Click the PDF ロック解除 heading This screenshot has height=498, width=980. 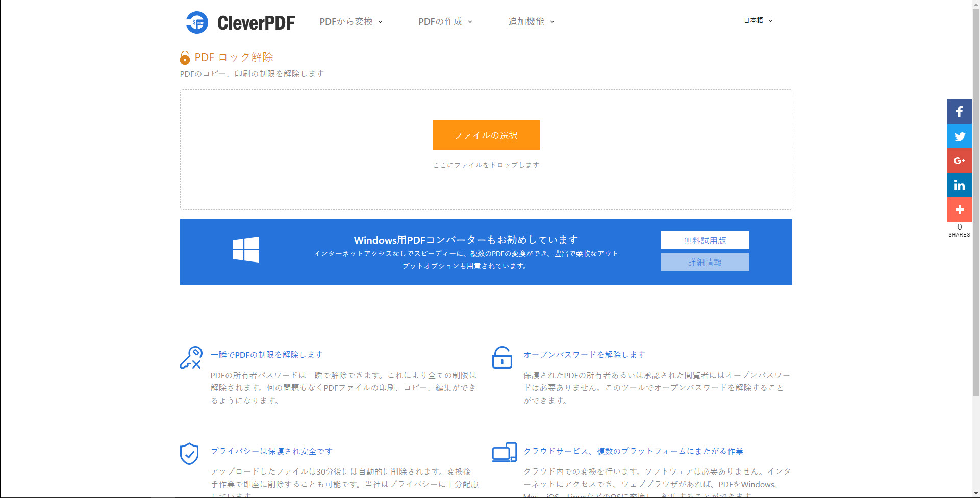tap(234, 57)
